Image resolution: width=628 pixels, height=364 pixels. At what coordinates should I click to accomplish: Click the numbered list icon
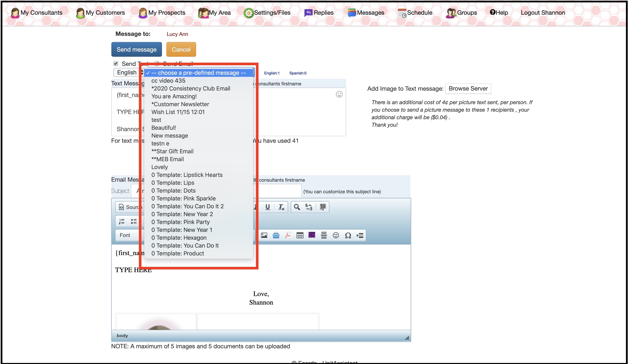[122, 221]
